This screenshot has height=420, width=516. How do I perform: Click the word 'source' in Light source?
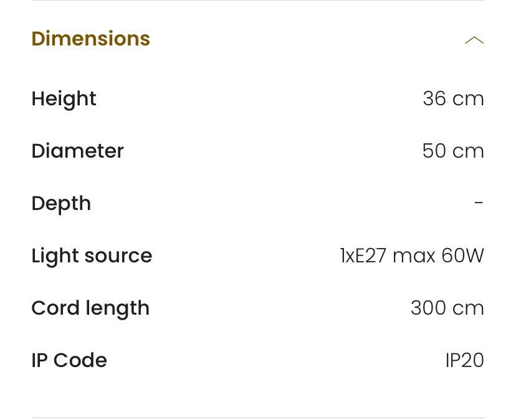point(119,256)
